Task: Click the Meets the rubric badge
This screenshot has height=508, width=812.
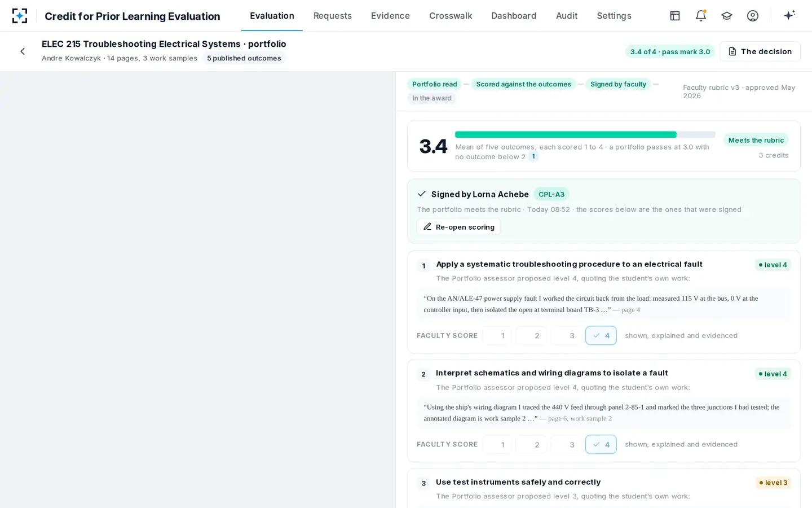Action: click(x=756, y=140)
